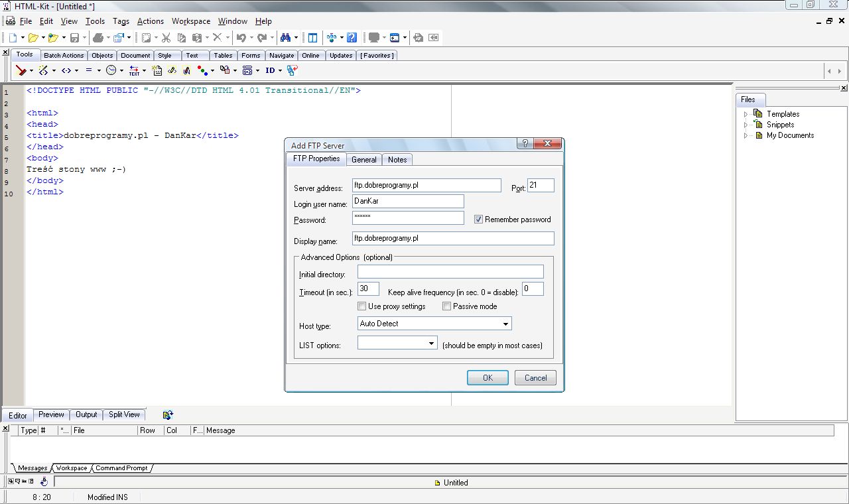The width and height of the screenshot is (849, 504).
Task: Click the Undo arrow icon
Action: [241, 38]
